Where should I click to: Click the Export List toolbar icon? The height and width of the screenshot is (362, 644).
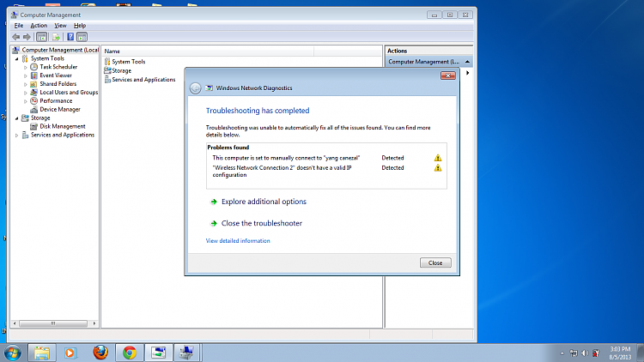pyautogui.click(x=56, y=37)
